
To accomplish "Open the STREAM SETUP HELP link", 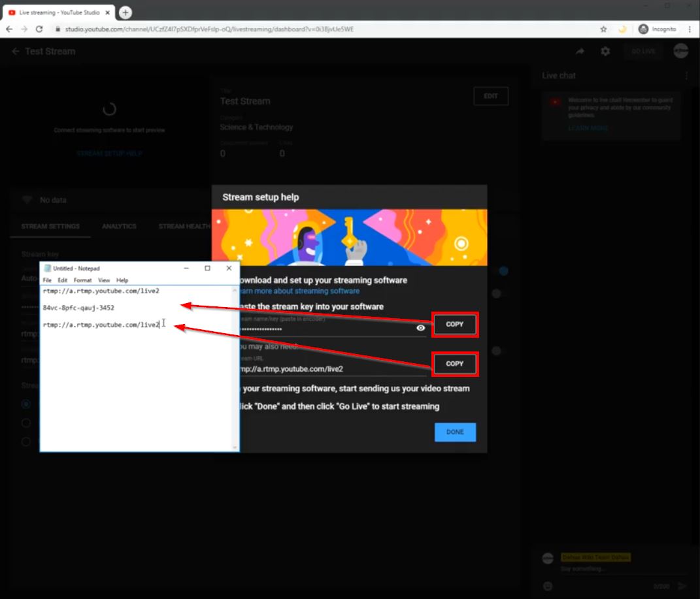I will coord(109,154).
